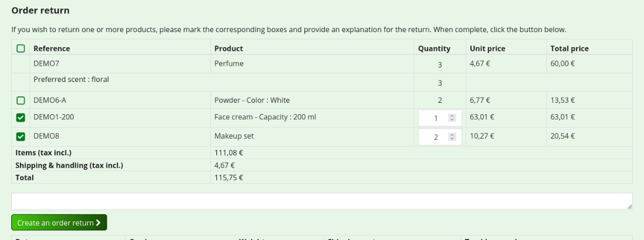The width and height of the screenshot is (644, 240).
Task: Click the Perfume product name cell
Action: [229, 64]
